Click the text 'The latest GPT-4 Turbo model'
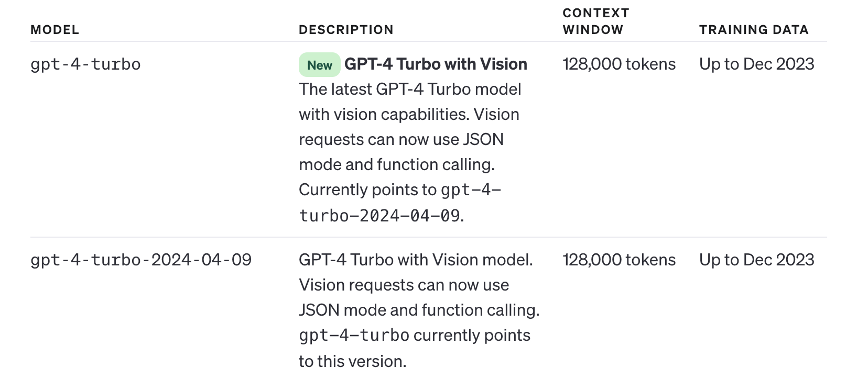 410,89
